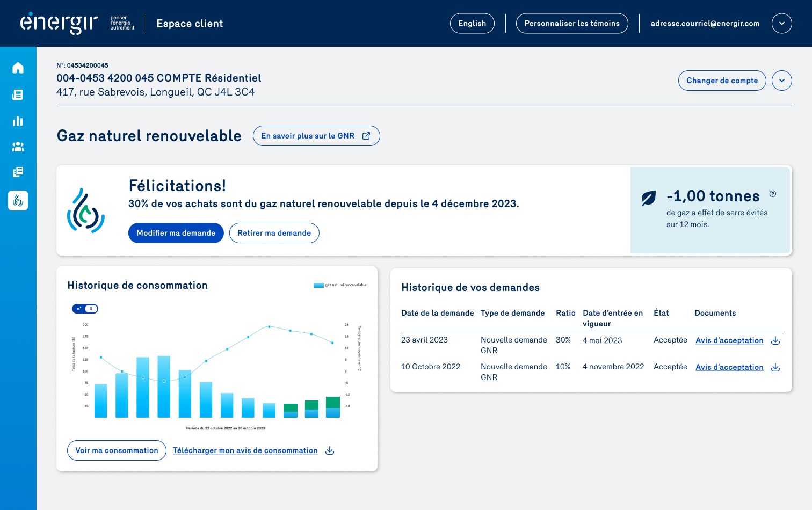The width and height of the screenshot is (812, 510).
Task: Click address '417, rue Sabrevois, Longueil'
Action: tap(156, 92)
